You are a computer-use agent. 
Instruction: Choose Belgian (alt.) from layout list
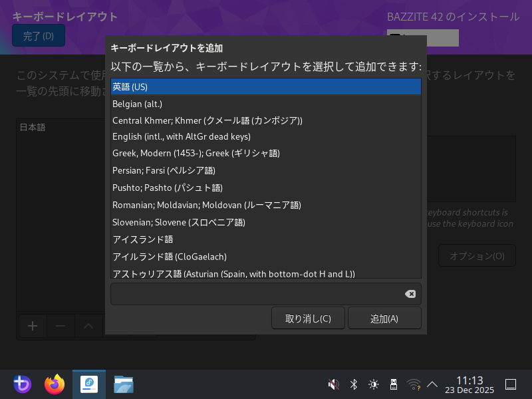pyautogui.click(x=265, y=104)
